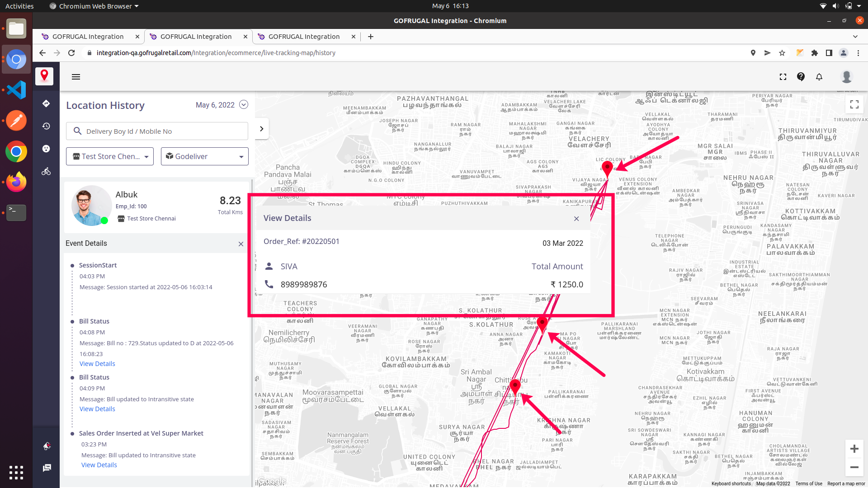868x488 pixels.
Task: Open notifications bell icon
Action: tap(819, 77)
